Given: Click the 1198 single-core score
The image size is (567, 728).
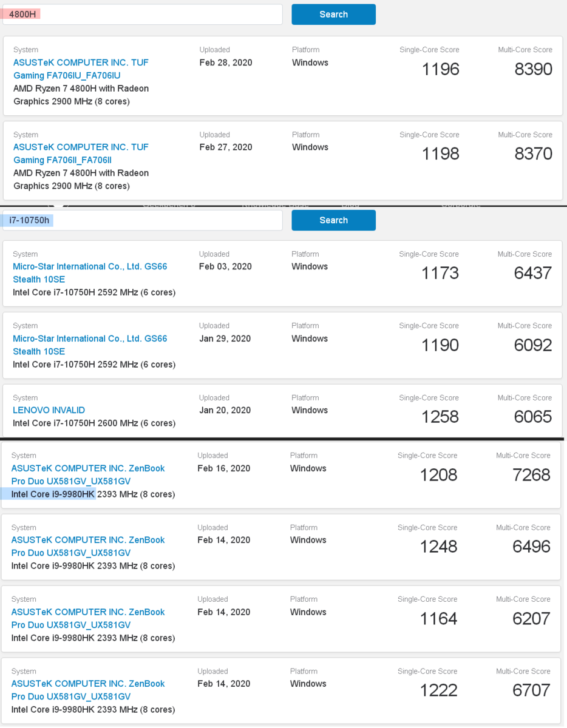Looking at the screenshot, I should click(x=441, y=154).
